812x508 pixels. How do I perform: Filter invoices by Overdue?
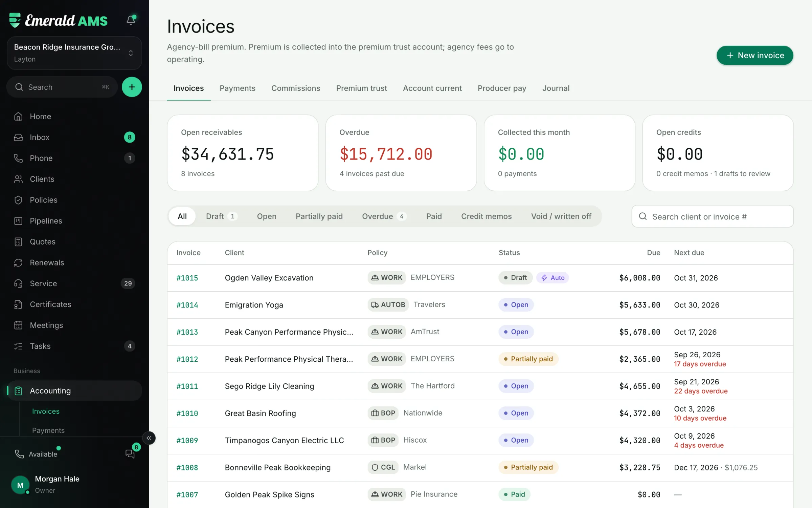click(x=384, y=216)
